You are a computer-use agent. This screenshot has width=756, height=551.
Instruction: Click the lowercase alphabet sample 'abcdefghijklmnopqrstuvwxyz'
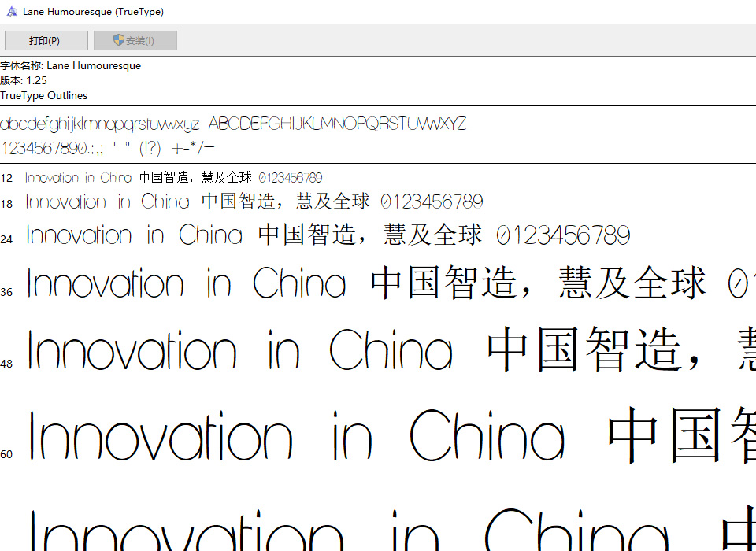(x=99, y=124)
